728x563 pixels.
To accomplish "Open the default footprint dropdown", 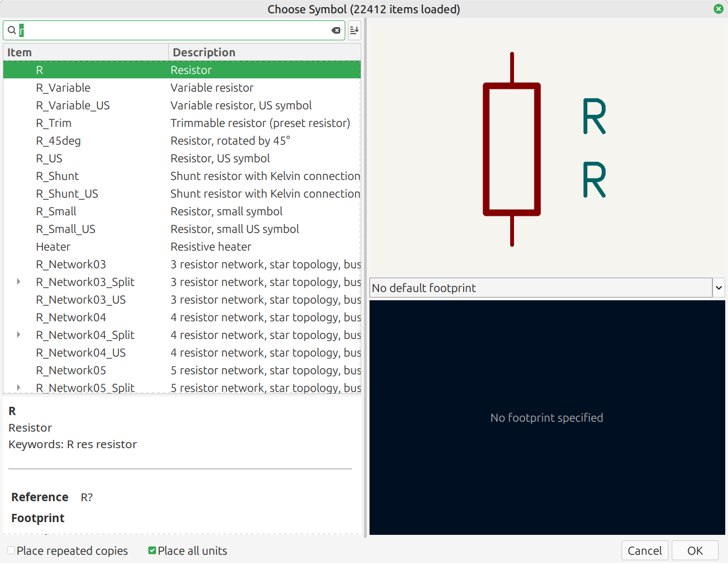I will click(719, 288).
